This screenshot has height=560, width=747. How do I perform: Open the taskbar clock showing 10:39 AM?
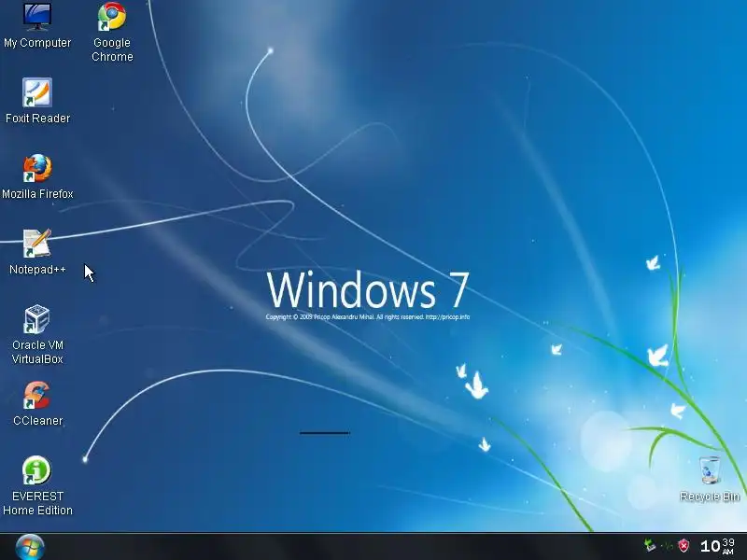pos(717,546)
